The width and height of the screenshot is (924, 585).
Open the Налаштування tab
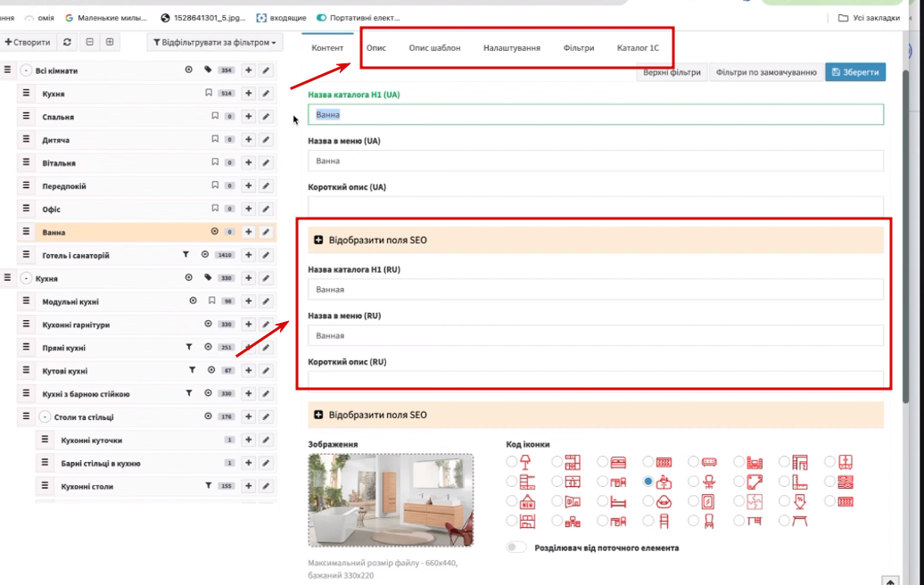pyautogui.click(x=512, y=48)
